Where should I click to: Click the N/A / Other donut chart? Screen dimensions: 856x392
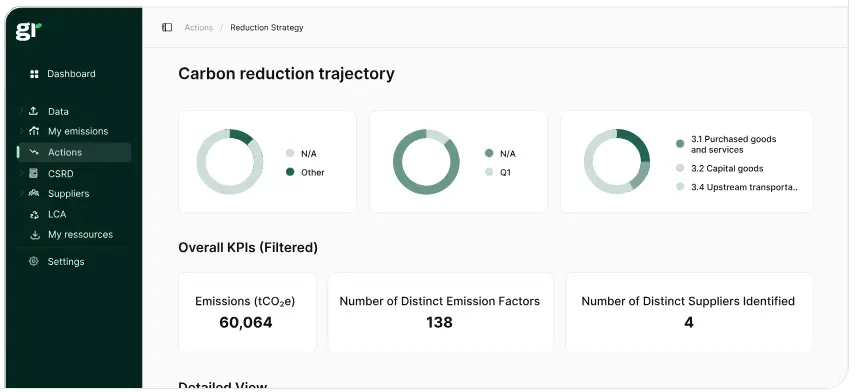[x=230, y=162]
